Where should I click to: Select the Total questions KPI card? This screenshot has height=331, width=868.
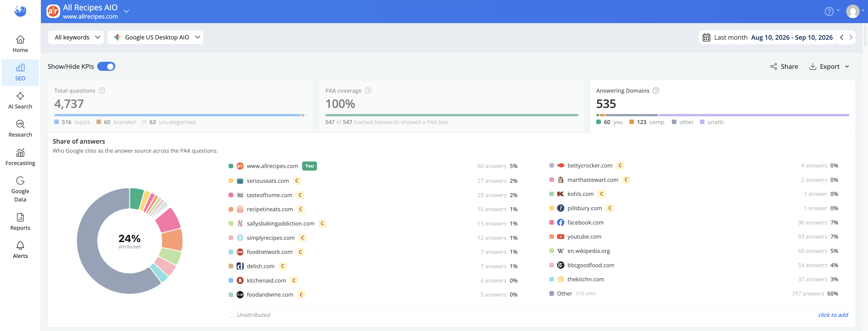(x=181, y=106)
